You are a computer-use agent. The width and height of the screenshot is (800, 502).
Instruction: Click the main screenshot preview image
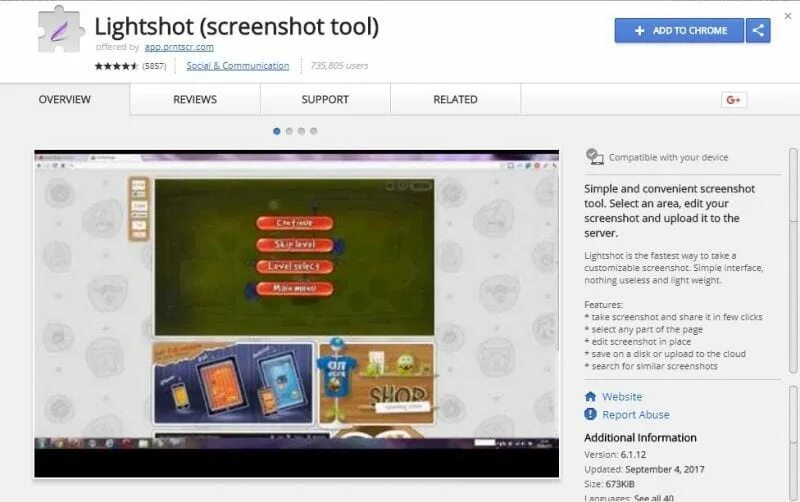(x=296, y=314)
